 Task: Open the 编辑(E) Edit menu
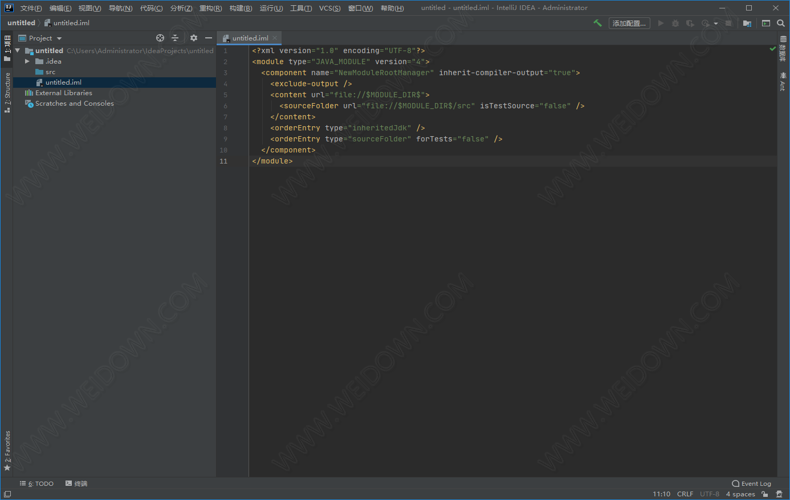tap(60, 8)
